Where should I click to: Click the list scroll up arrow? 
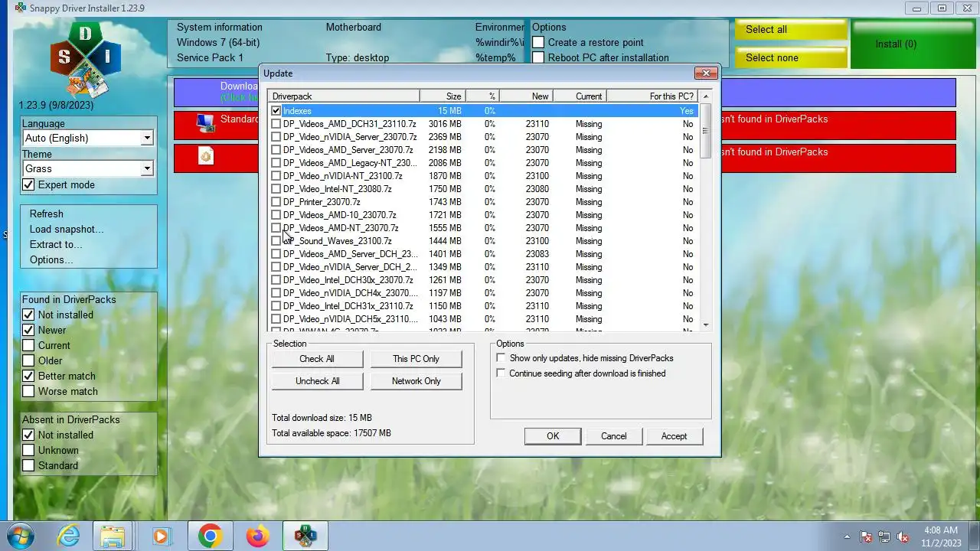click(706, 96)
